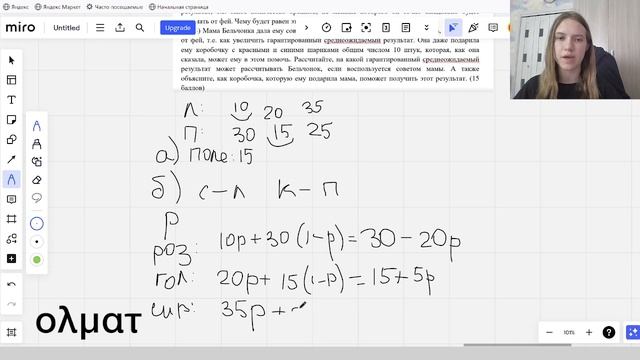Select the Text tool
Viewport: 640px width, 360px height.
click(11, 100)
